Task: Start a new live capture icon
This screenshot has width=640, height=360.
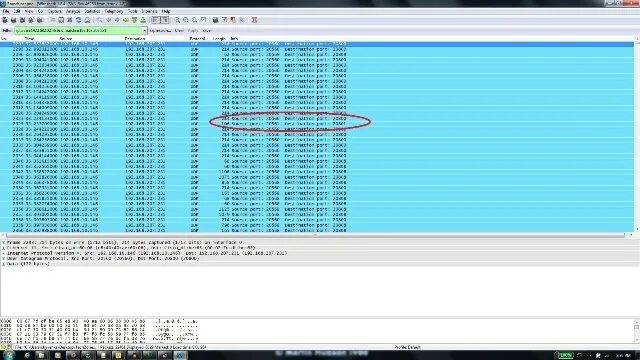Action: pos(22,20)
